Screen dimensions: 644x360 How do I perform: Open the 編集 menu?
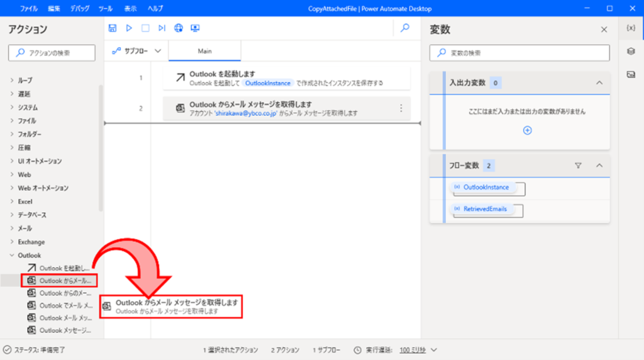coord(54,8)
